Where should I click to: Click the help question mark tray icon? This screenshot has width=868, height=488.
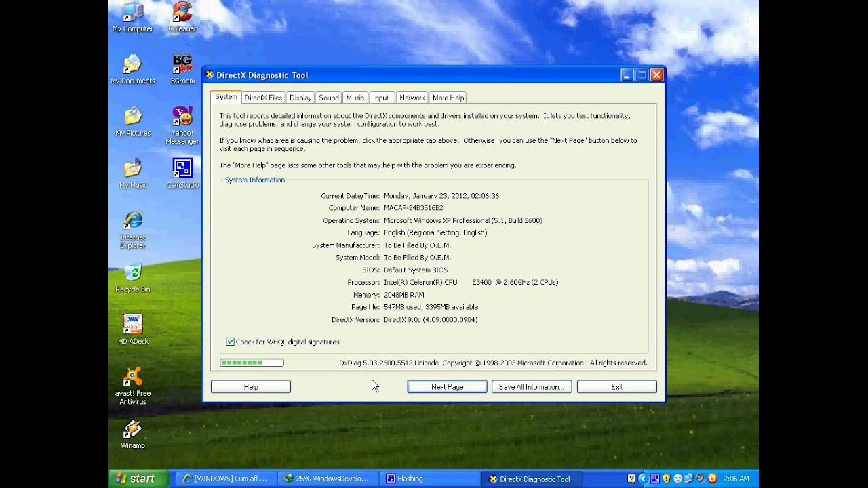tap(631, 479)
